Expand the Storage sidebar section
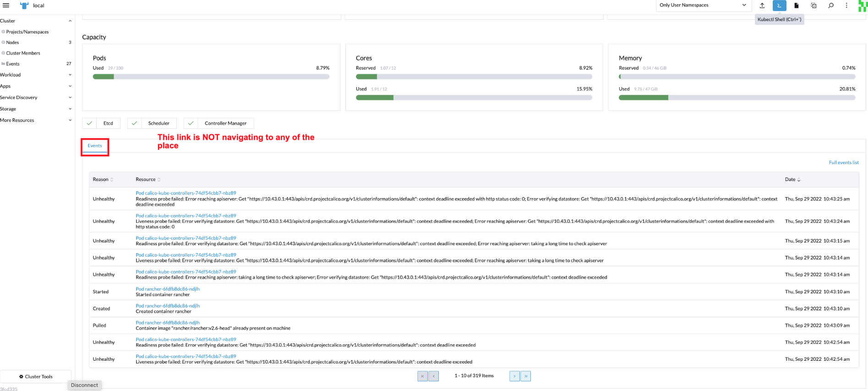 click(x=70, y=109)
